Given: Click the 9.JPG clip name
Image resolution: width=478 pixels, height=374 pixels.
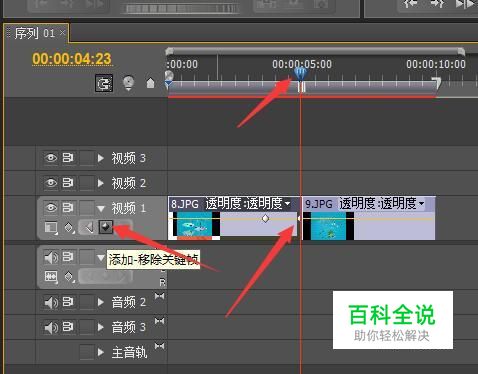Looking at the screenshot, I should coord(319,204).
